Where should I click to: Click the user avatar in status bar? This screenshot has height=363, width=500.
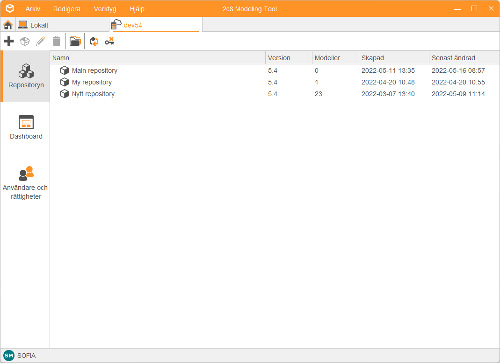[x=9, y=356]
